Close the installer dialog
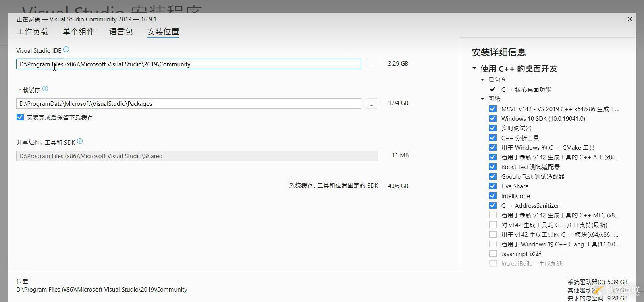 [x=630, y=19]
